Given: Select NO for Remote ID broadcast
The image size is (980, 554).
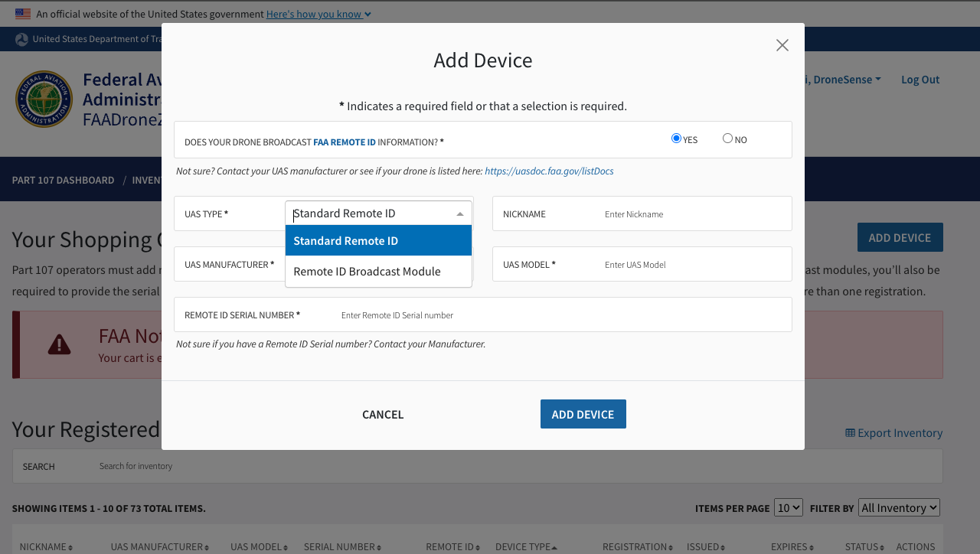Looking at the screenshot, I should pos(727,138).
